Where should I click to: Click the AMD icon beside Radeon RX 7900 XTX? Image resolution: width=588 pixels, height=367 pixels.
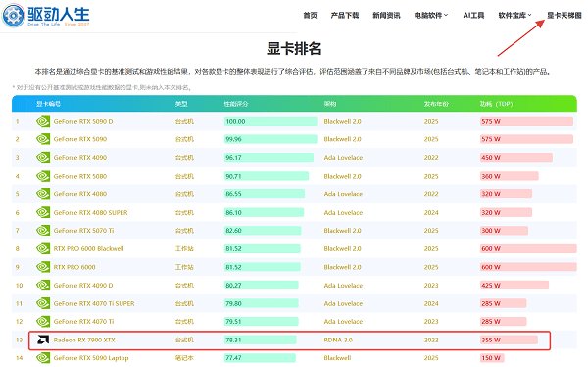click(43, 340)
